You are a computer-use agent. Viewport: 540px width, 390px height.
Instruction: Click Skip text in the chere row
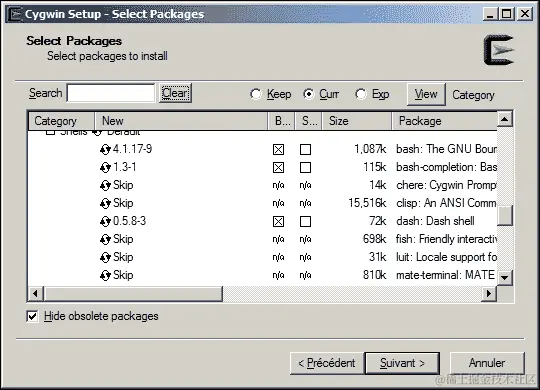coord(123,185)
